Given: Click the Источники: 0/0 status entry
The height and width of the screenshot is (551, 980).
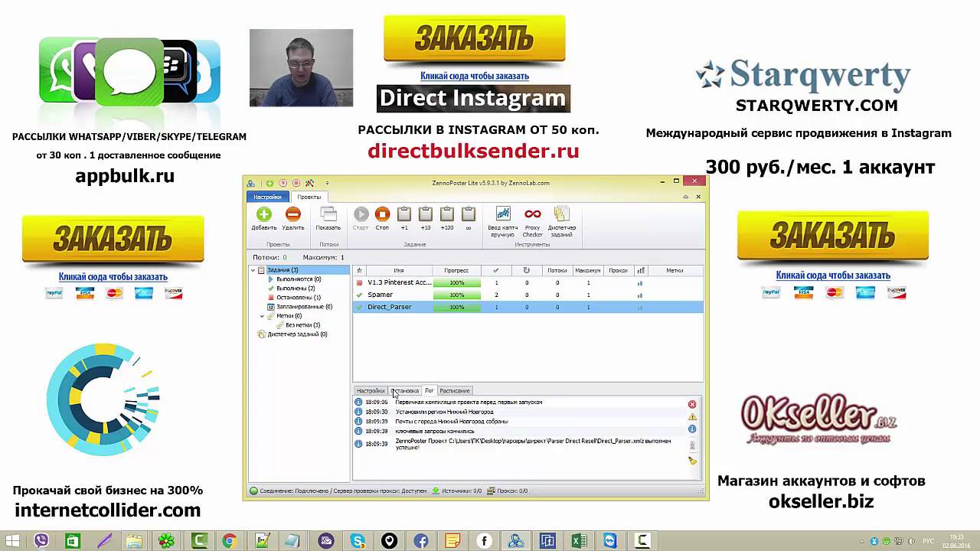Looking at the screenshot, I should tap(457, 491).
